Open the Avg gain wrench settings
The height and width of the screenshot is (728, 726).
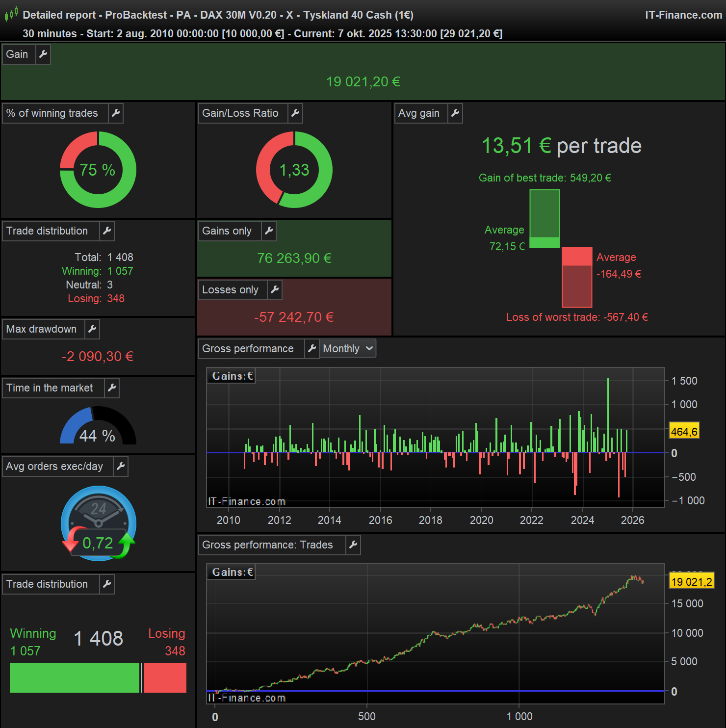[455, 113]
